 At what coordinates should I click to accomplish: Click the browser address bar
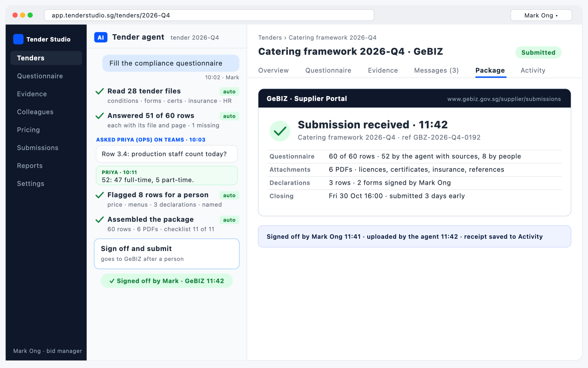point(209,15)
